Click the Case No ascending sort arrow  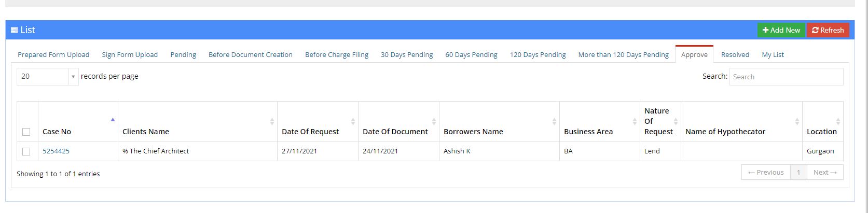(113, 120)
